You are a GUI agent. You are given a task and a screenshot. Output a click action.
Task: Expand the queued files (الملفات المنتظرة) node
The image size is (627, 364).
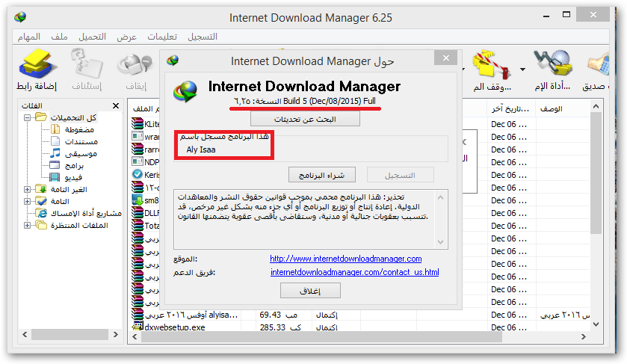coord(28,225)
